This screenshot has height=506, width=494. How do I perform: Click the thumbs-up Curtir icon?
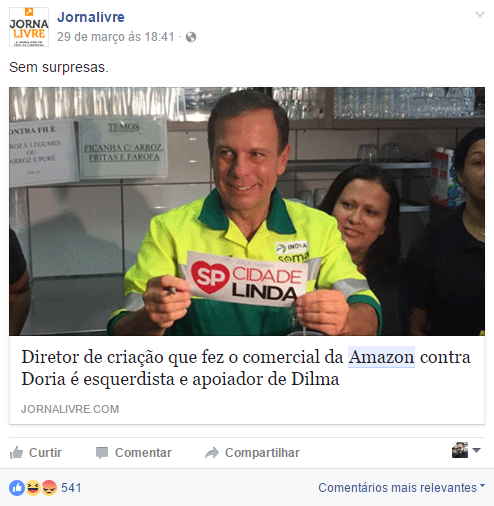(16, 453)
